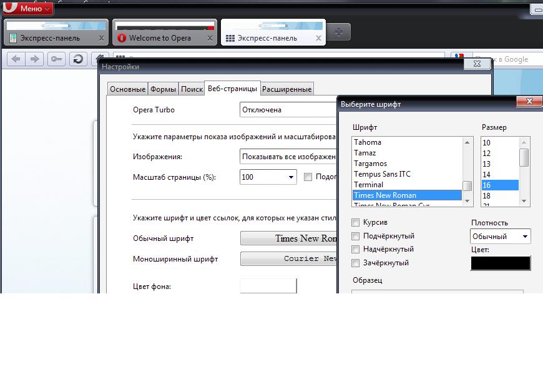
Task: Expand the Масштаб страницы dropdown arrow
Action: [x=291, y=177]
